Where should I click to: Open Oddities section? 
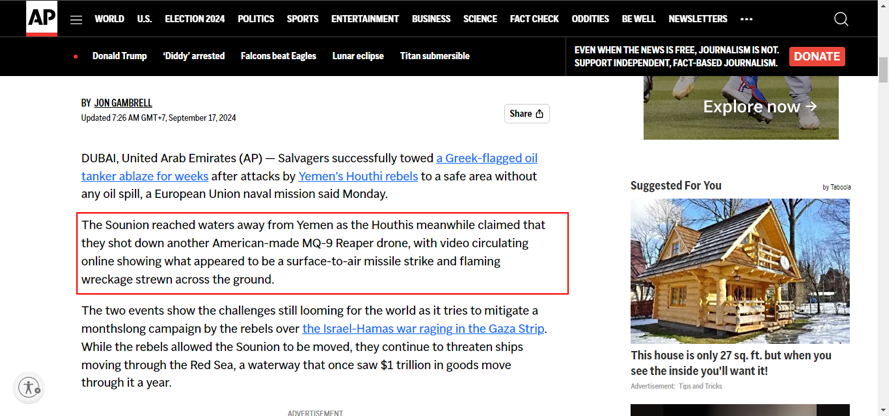(x=590, y=19)
